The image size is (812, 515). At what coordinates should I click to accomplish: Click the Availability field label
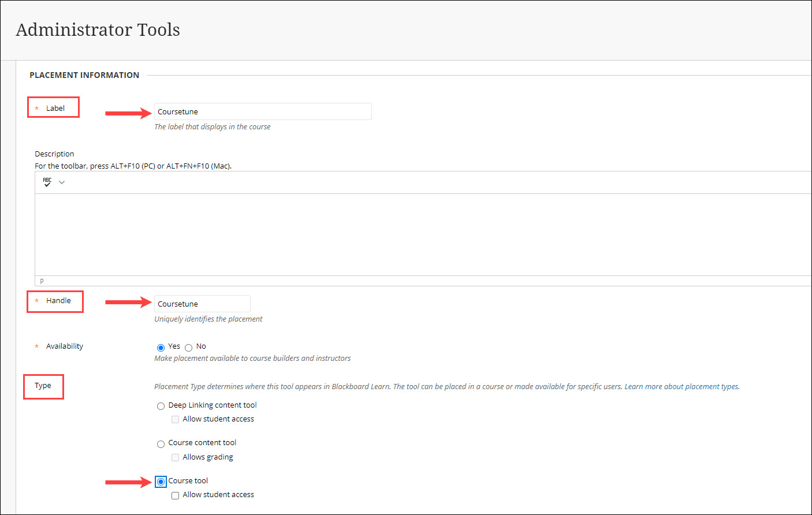pos(65,346)
